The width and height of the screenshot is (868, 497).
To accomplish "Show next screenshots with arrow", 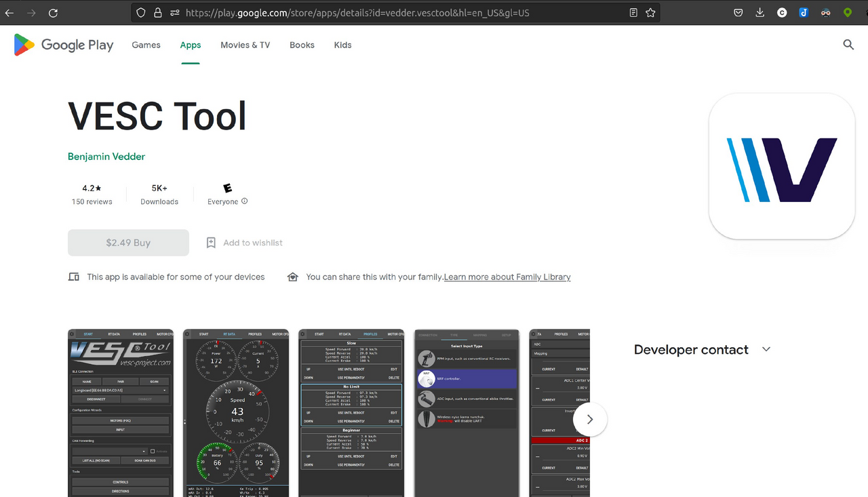I will pos(590,420).
